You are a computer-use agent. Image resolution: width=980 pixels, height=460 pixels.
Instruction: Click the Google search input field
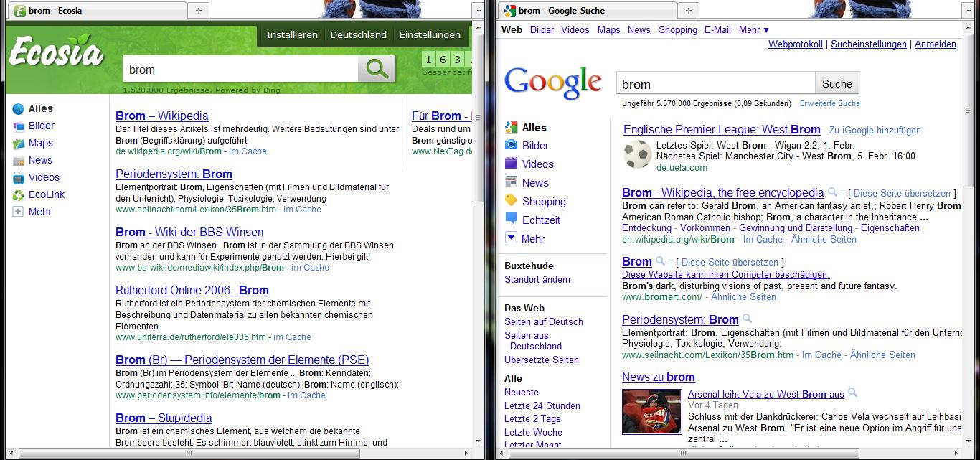716,83
